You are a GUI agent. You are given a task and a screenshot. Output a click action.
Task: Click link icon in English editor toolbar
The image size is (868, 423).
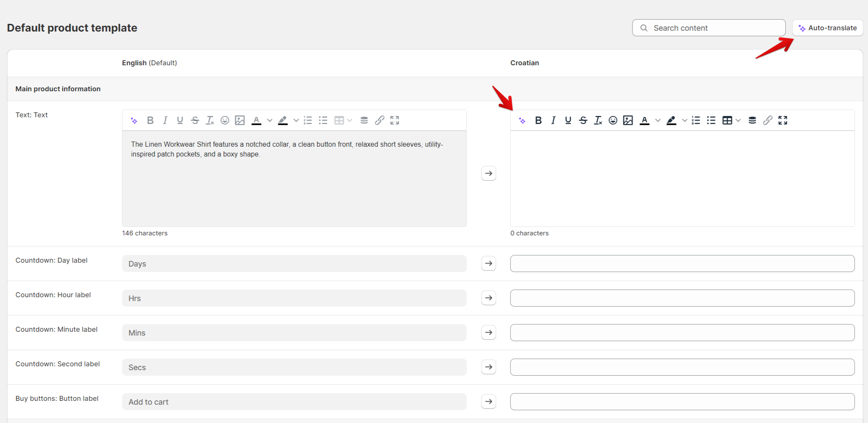pyautogui.click(x=380, y=121)
